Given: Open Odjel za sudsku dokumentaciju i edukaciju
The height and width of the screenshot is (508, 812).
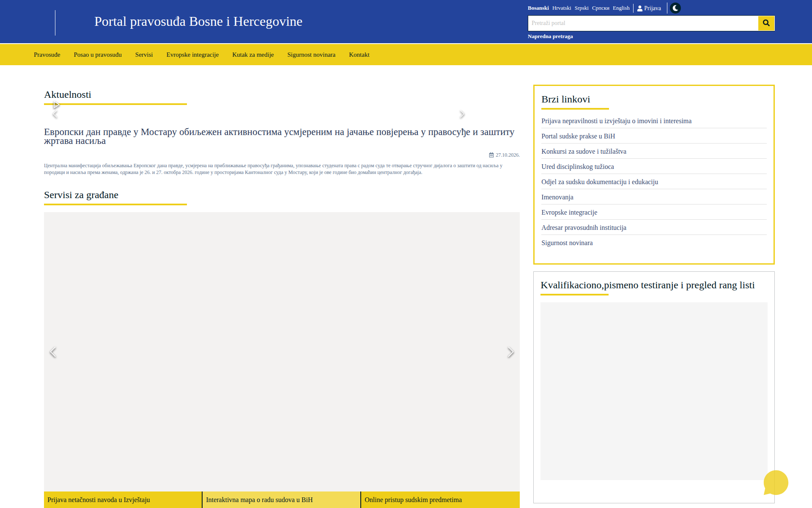Looking at the screenshot, I should pyautogui.click(x=600, y=182).
